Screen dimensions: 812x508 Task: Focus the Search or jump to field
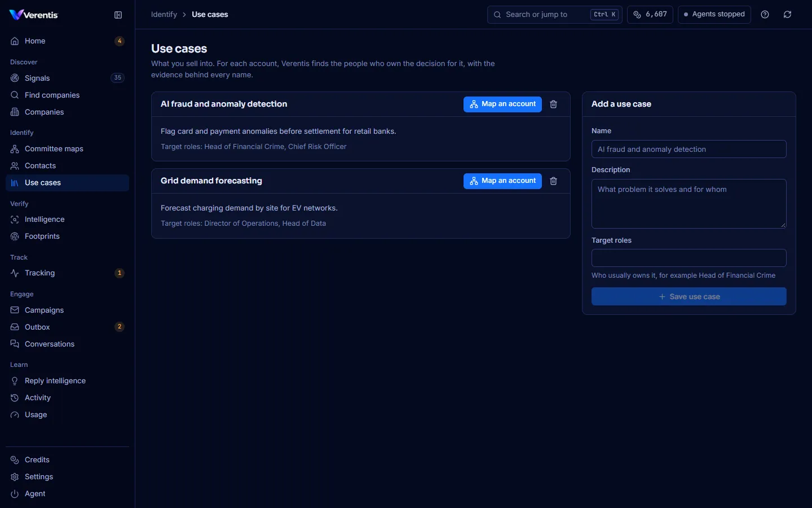click(x=554, y=15)
